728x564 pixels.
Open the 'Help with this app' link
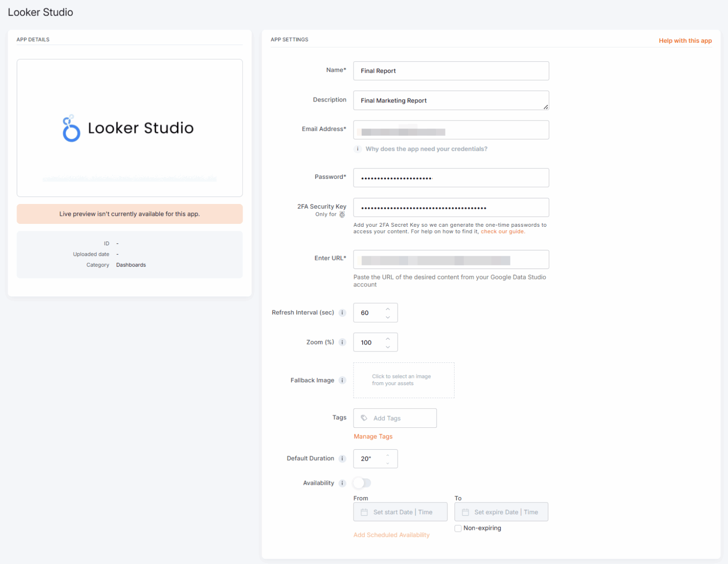point(685,41)
